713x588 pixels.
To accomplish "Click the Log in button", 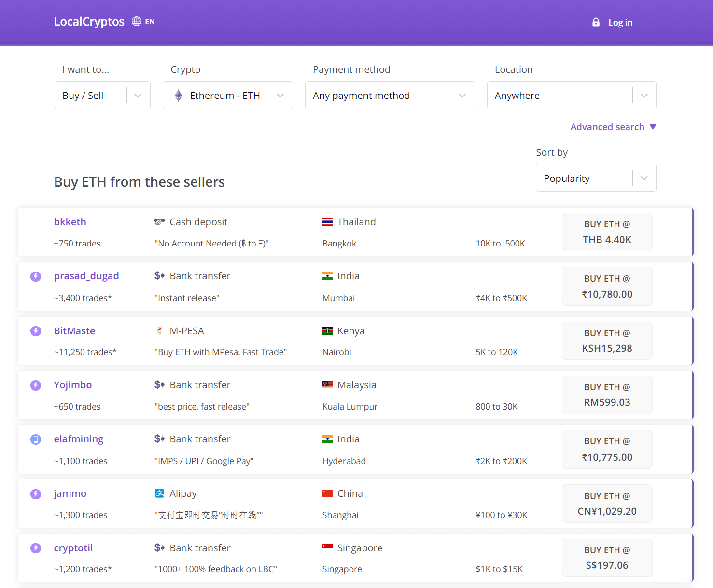I will pos(620,22).
